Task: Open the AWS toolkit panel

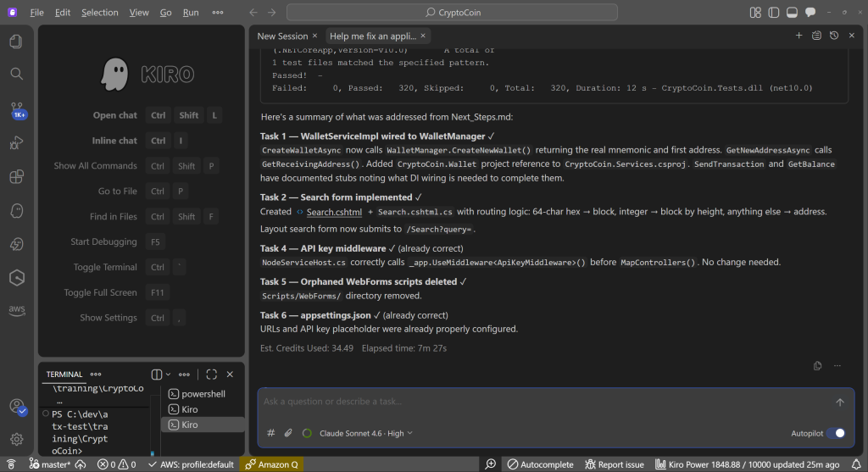Action: click(16, 310)
